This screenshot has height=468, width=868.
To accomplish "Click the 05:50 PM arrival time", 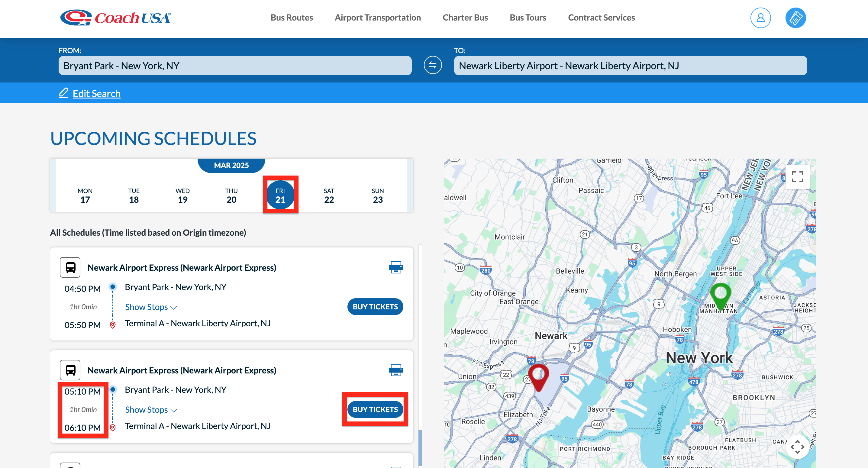I will point(82,324).
